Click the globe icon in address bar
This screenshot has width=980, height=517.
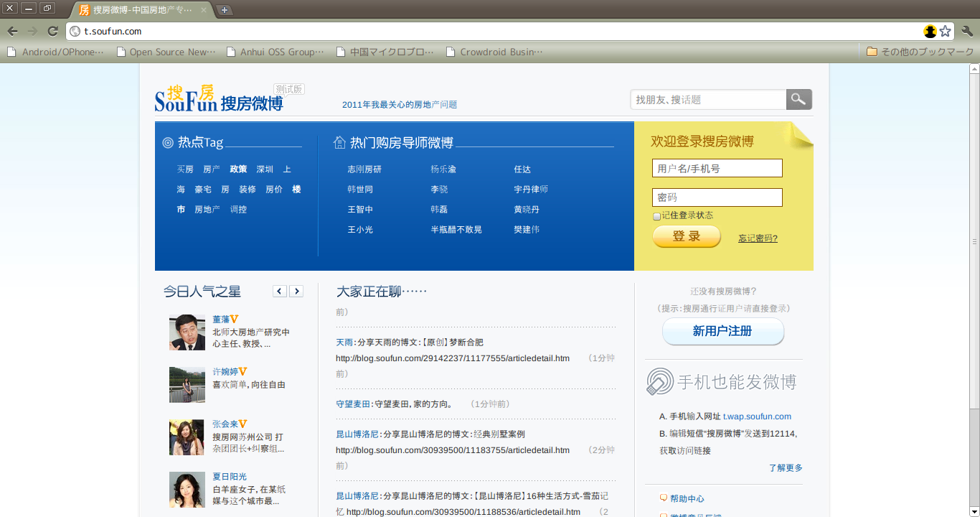(x=75, y=31)
